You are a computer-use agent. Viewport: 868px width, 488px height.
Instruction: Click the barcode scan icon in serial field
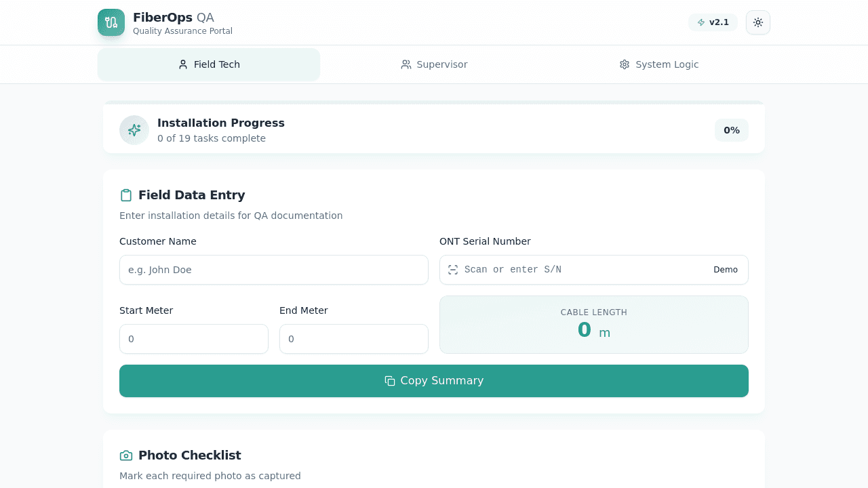coord(453,269)
